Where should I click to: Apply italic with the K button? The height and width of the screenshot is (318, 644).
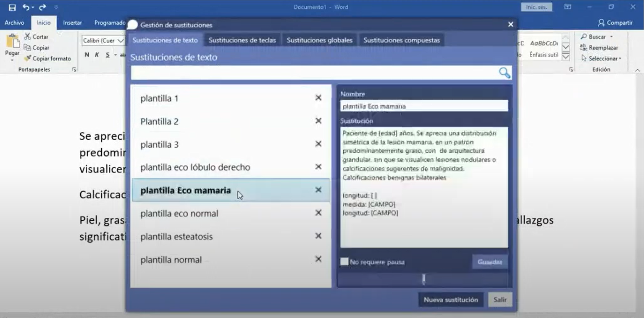click(97, 55)
